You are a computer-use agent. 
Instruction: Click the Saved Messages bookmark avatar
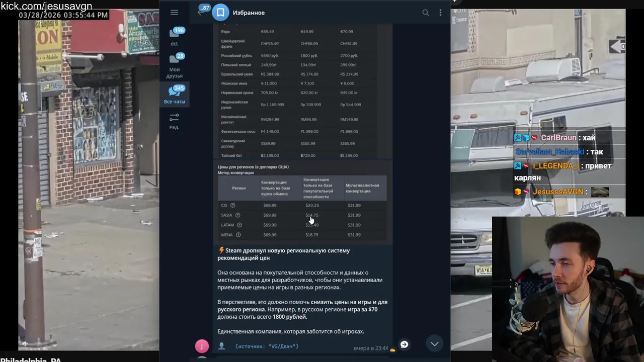pos(220,13)
